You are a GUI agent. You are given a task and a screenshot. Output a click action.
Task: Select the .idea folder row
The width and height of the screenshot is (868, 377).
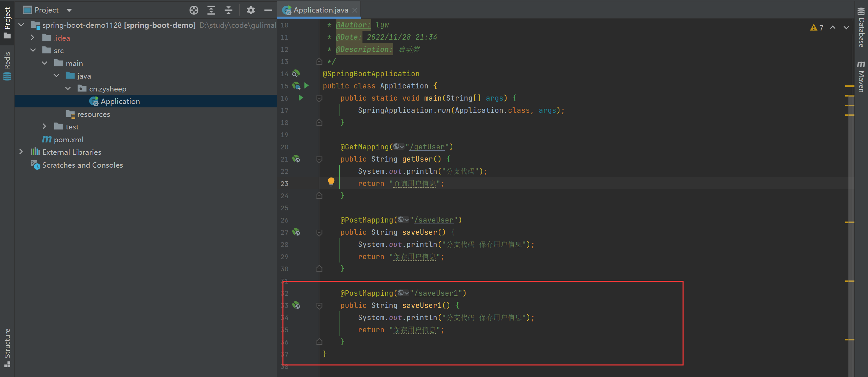point(145,38)
